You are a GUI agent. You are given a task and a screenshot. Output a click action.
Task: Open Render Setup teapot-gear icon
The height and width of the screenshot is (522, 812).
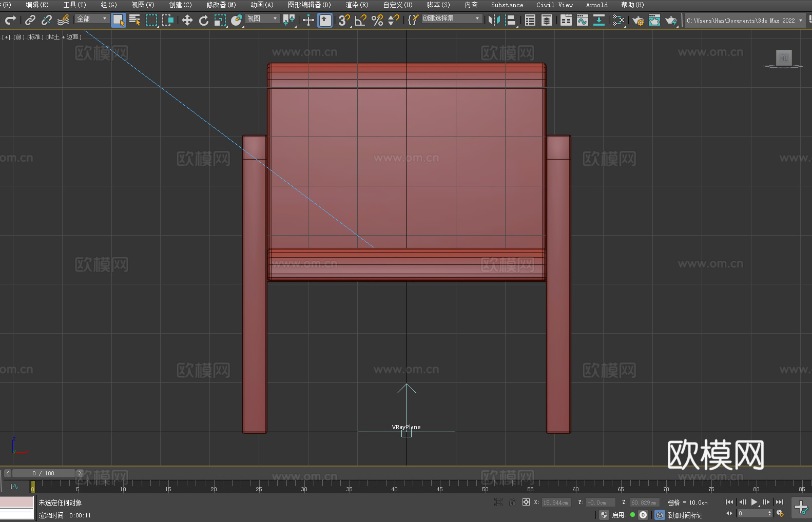tap(638, 20)
